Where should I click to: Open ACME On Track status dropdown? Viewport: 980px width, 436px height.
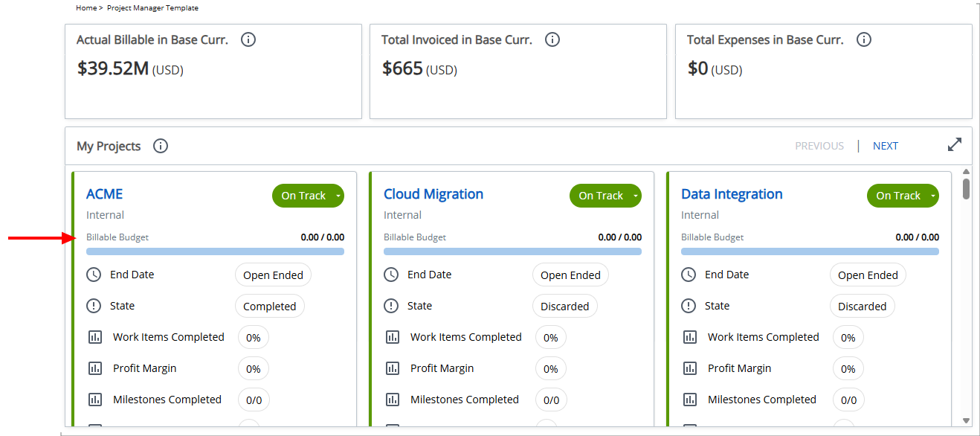338,196
